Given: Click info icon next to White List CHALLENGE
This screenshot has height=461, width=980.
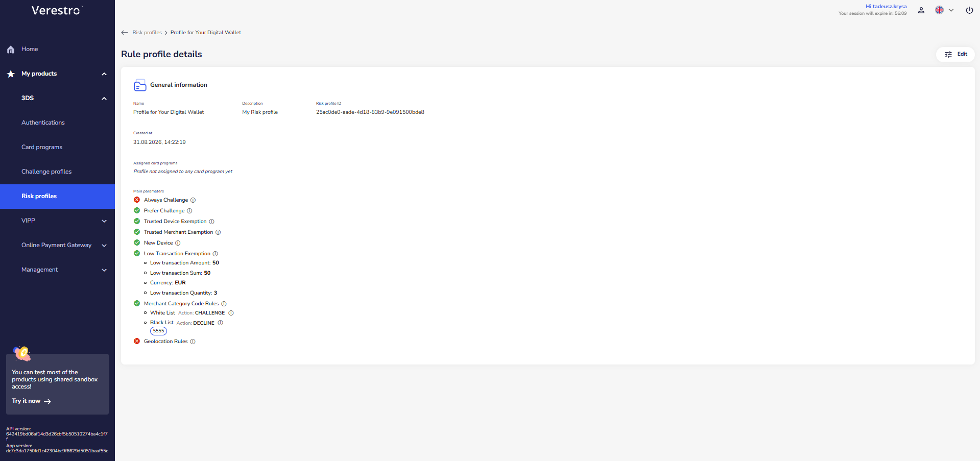Looking at the screenshot, I should pos(231,313).
